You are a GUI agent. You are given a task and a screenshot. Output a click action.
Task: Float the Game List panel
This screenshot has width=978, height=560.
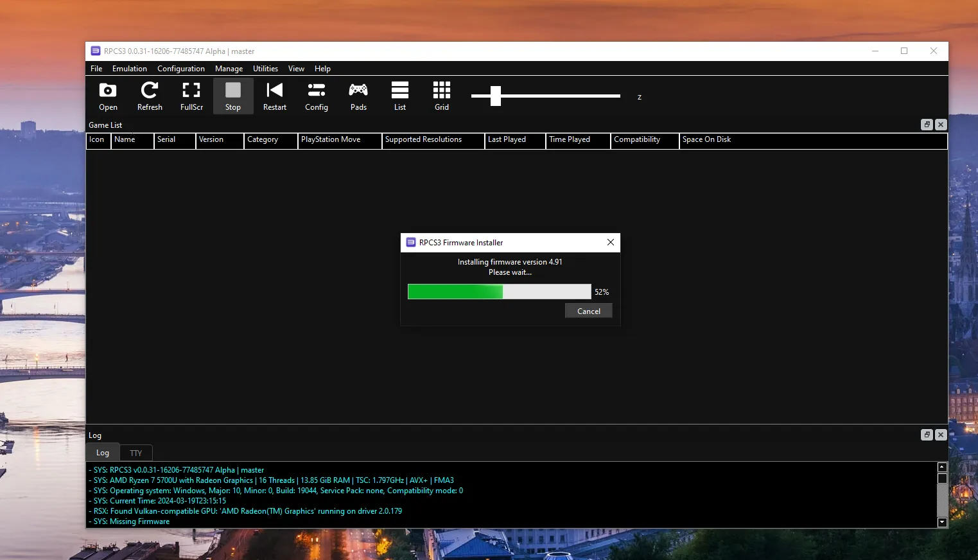pos(927,125)
